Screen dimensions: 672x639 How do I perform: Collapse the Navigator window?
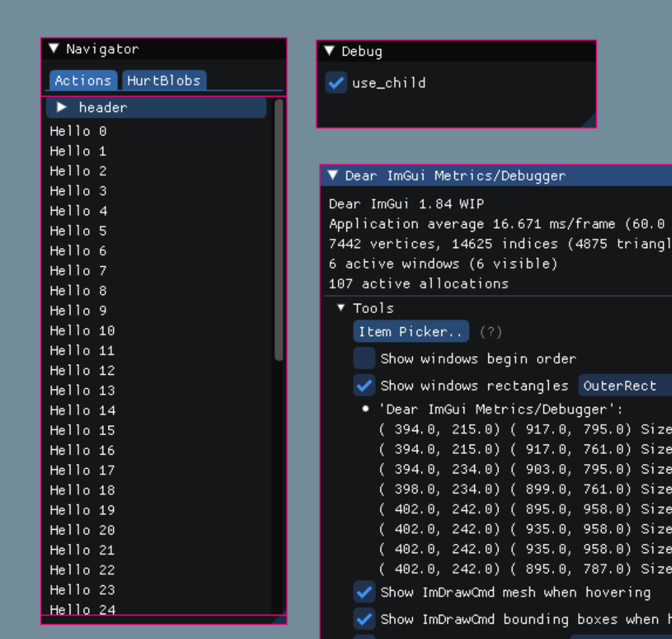54,48
